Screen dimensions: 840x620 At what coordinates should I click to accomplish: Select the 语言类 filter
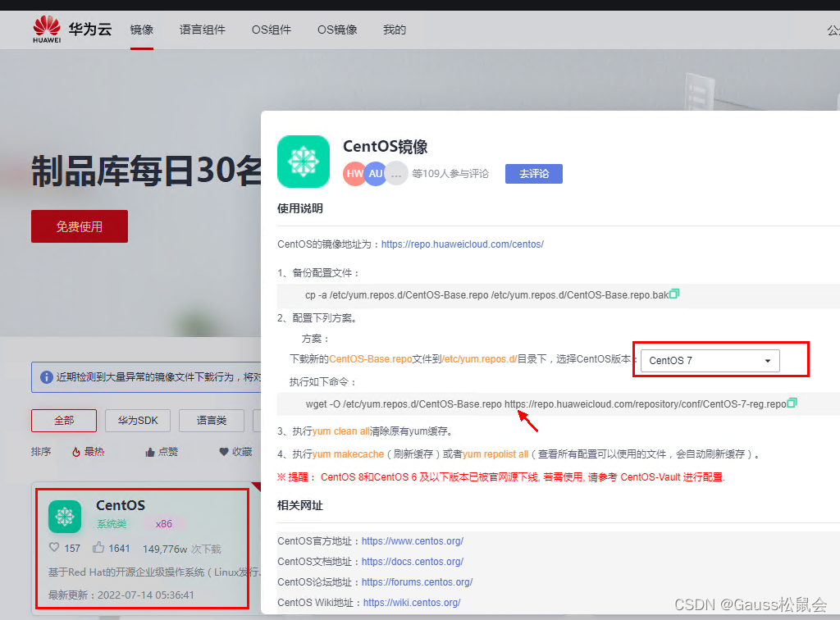tap(211, 420)
